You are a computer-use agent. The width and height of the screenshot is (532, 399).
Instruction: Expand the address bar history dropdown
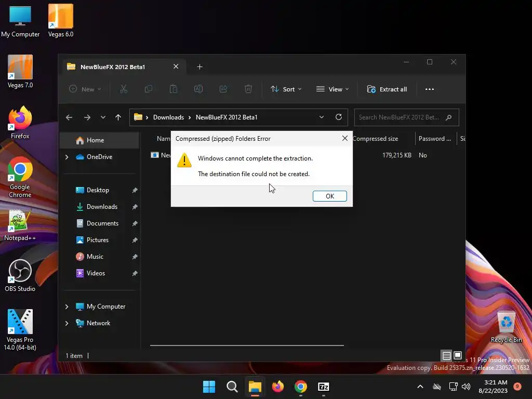[x=321, y=117]
